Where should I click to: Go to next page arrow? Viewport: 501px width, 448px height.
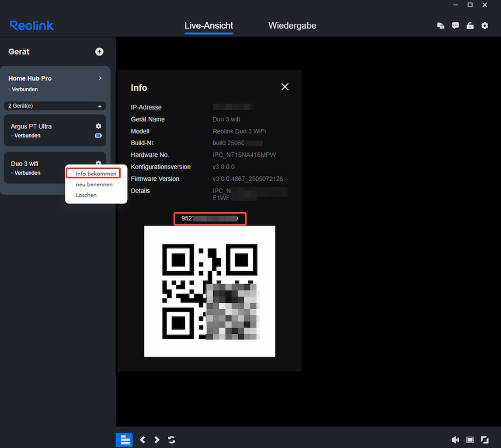[x=157, y=440]
